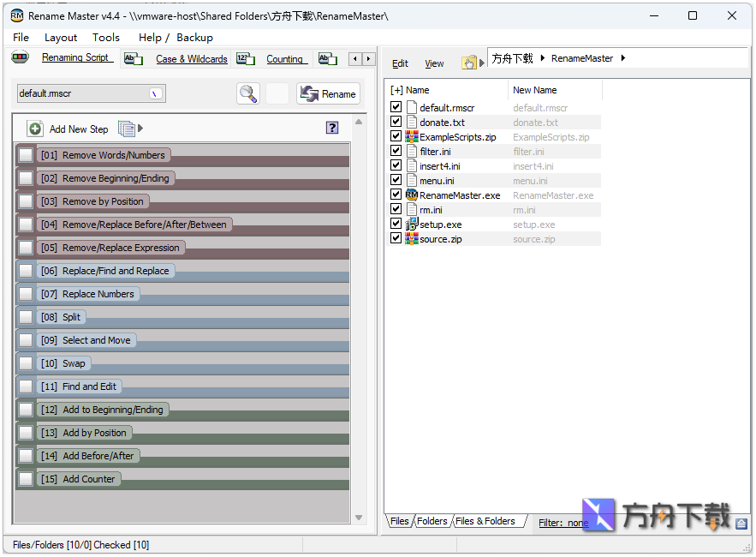The image size is (756, 557).
Task: Click the default.rmscr file icon
Action: pos(412,107)
